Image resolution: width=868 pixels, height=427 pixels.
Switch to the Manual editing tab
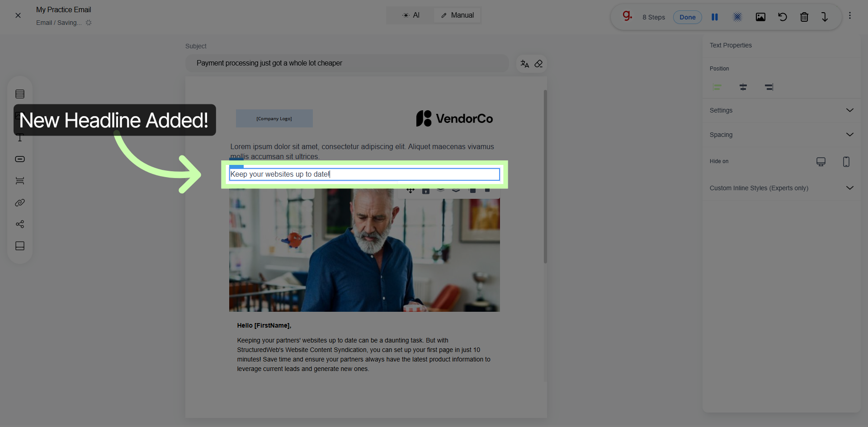tap(457, 15)
